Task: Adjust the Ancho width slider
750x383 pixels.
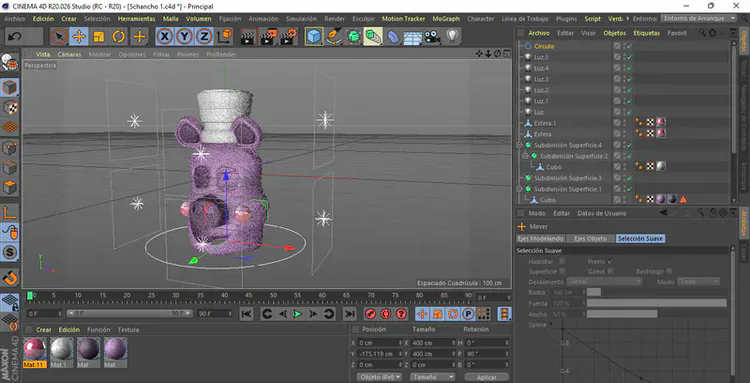Action: (x=656, y=314)
